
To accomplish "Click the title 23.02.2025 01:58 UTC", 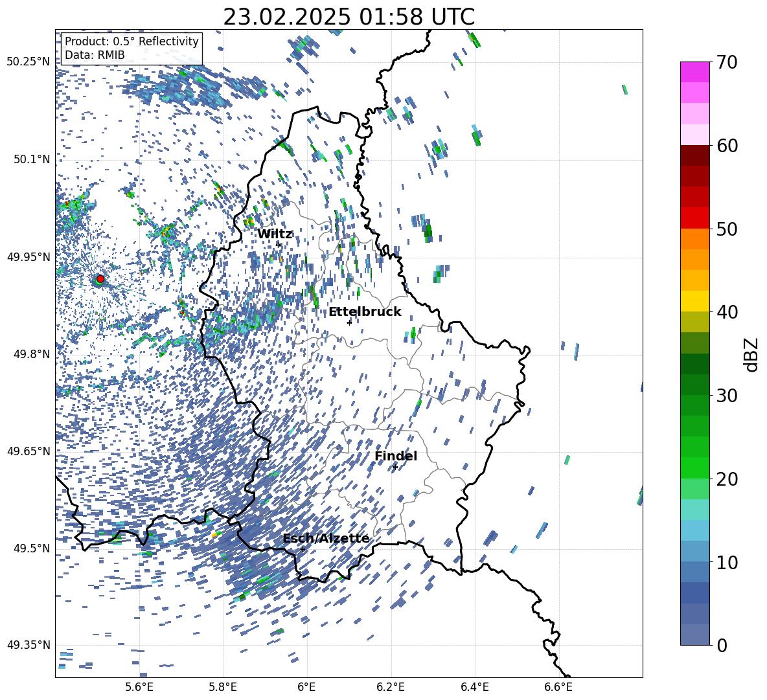I will [x=349, y=17].
